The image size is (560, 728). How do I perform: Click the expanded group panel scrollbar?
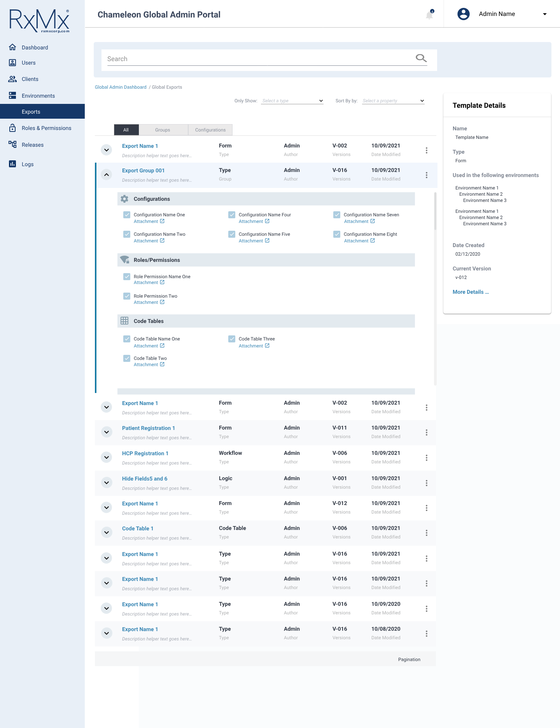tap(435, 211)
